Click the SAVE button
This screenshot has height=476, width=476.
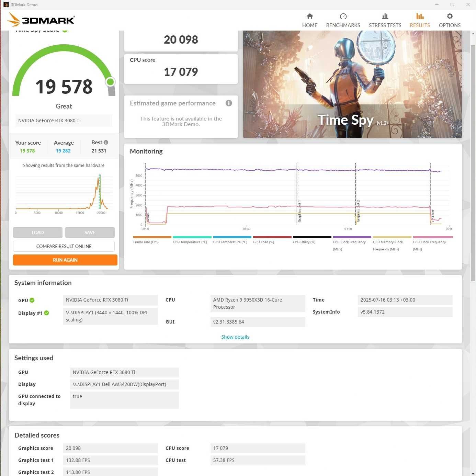[x=90, y=233]
